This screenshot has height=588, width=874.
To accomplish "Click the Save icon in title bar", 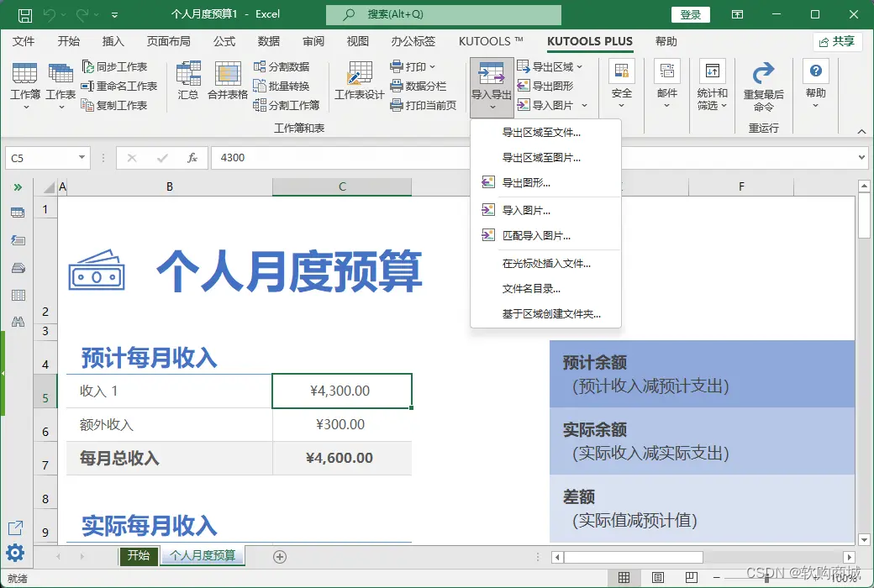I will point(25,14).
